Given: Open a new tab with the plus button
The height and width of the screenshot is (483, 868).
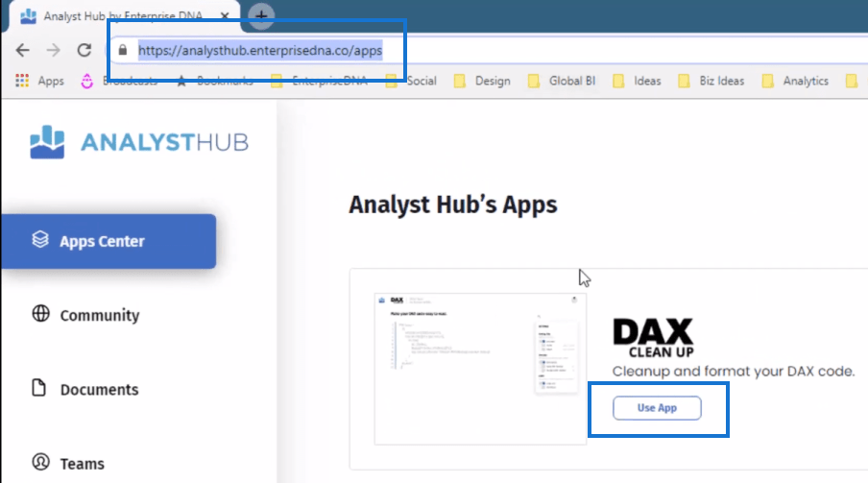Looking at the screenshot, I should tap(261, 16).
